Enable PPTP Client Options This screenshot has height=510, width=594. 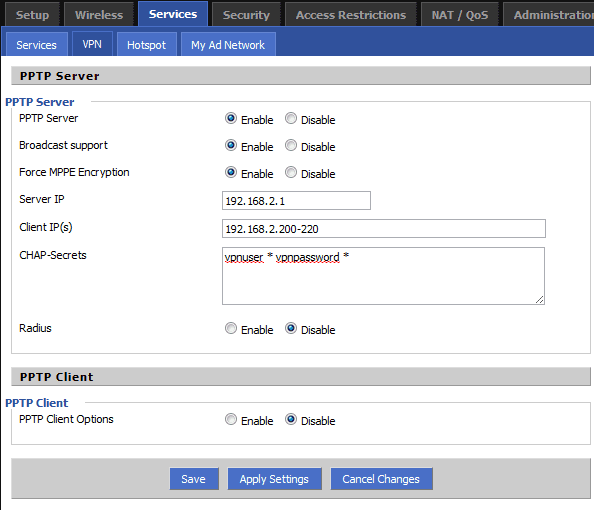pyautogui.click(x=231, y=419)
